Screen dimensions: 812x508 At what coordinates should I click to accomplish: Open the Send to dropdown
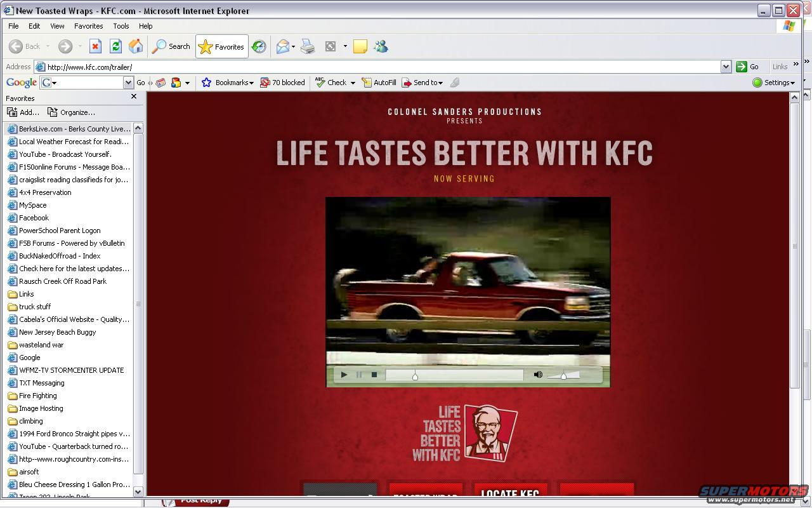[422, 83]
